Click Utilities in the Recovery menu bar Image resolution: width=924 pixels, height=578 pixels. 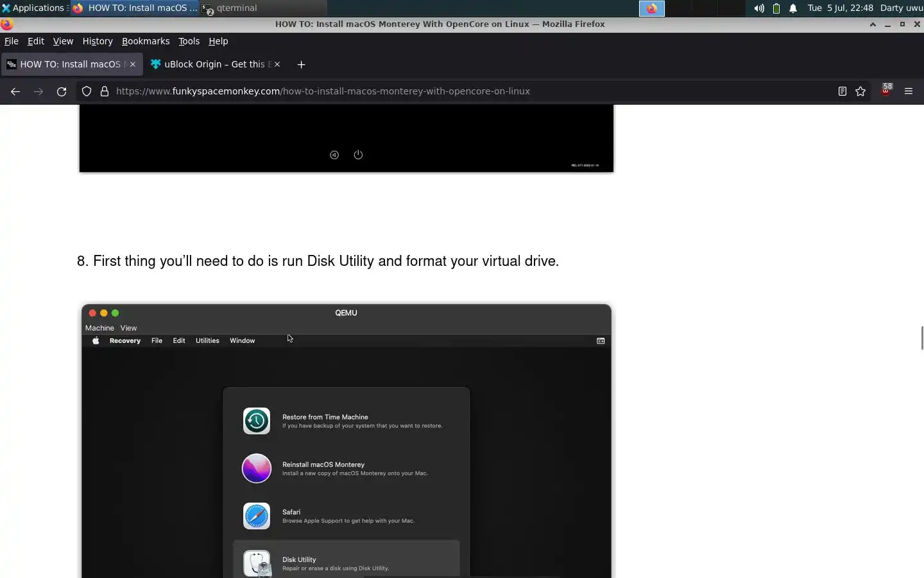tap(207, 340)
